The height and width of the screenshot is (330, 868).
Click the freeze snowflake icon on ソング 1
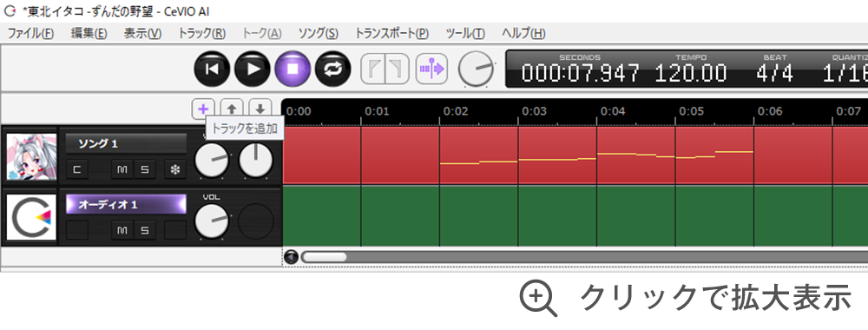coord(175,170)
